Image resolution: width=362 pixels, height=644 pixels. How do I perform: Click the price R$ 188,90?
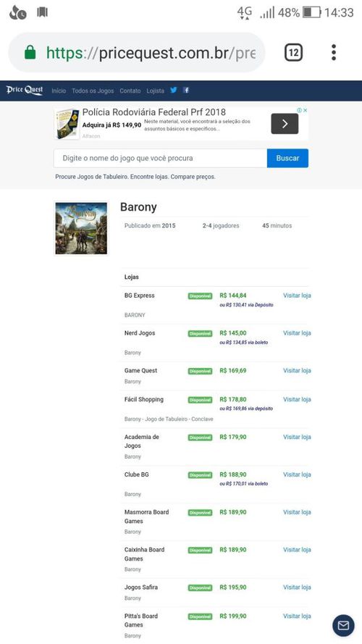[233, 474]
